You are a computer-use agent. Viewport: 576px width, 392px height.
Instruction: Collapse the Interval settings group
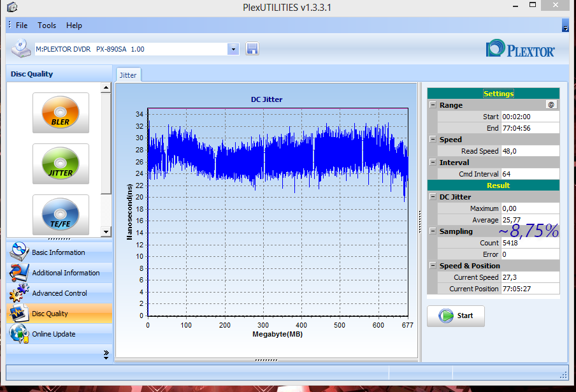tap(433, 162)
